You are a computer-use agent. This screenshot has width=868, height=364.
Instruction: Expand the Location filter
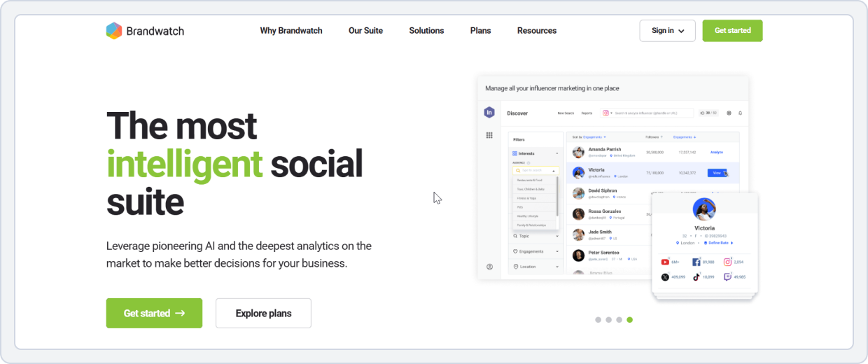click(x=535, y=267)
